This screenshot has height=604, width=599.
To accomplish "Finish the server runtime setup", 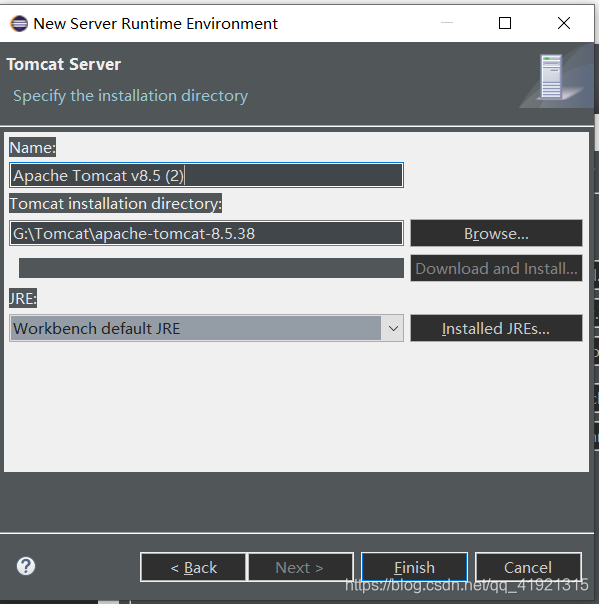I will coord(414,567).
